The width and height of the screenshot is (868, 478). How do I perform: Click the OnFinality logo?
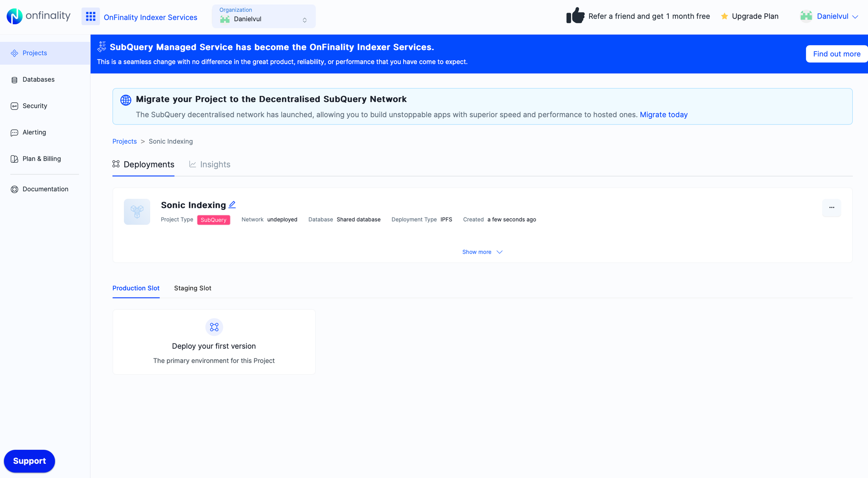(38, 16)
